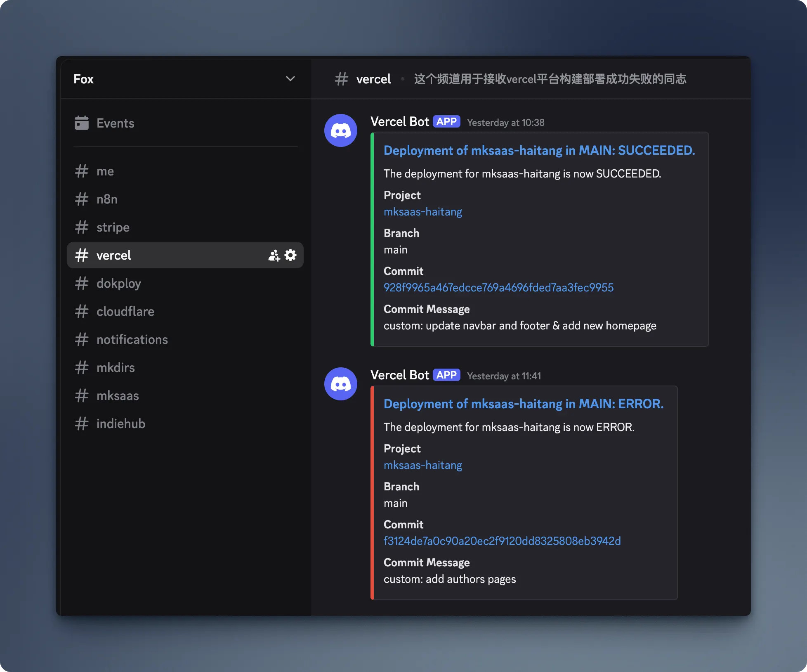The height and width of the screenshot is (672, 807).
Task: Click the hash icon beside stripe channel
Action: 82,227
